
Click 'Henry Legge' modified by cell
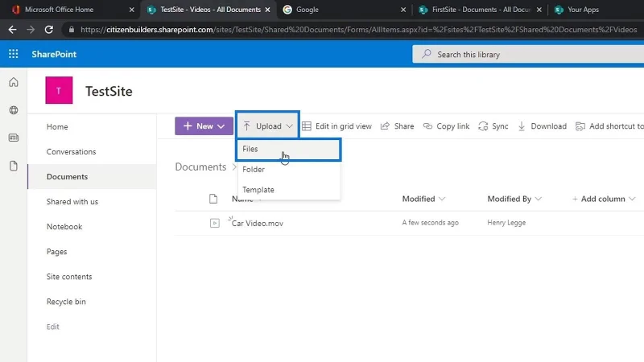(x=506, y=223)
